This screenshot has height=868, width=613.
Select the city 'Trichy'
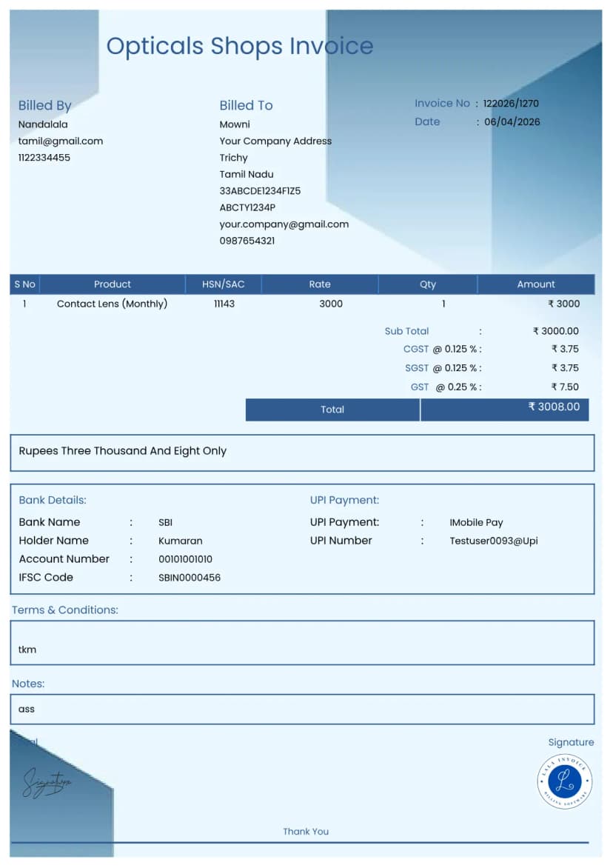(233, 158)
